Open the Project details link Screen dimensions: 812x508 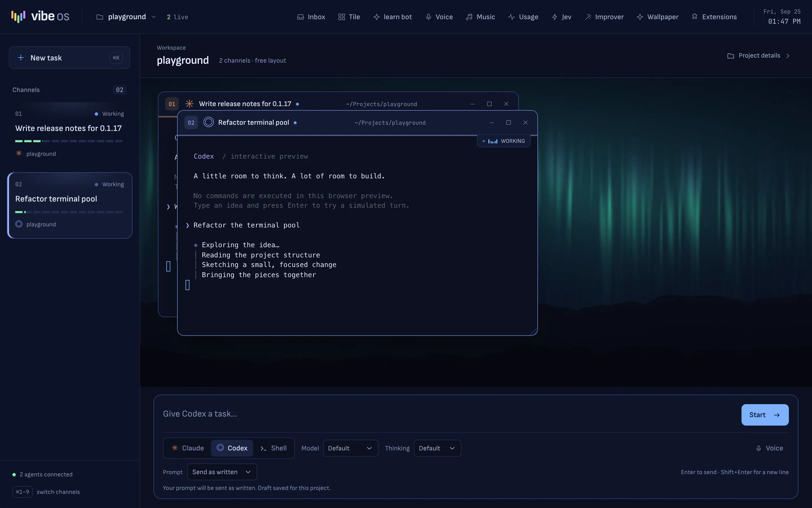(x=759, y=56)
